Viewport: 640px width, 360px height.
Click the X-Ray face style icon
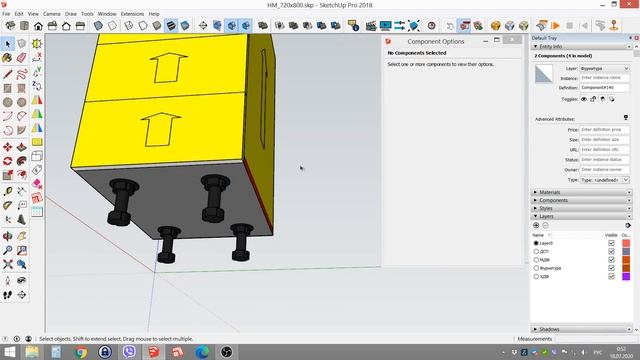(98, 26)
